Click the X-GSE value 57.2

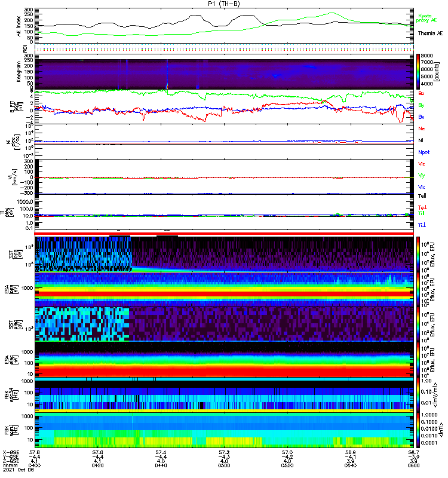pyautogui.click(x=224, y=452)
